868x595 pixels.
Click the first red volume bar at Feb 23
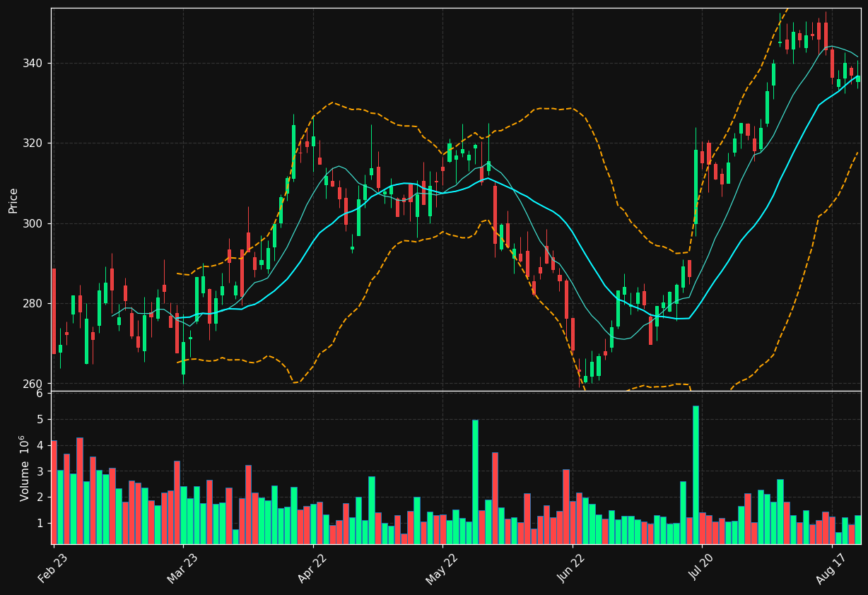point(54,493)
